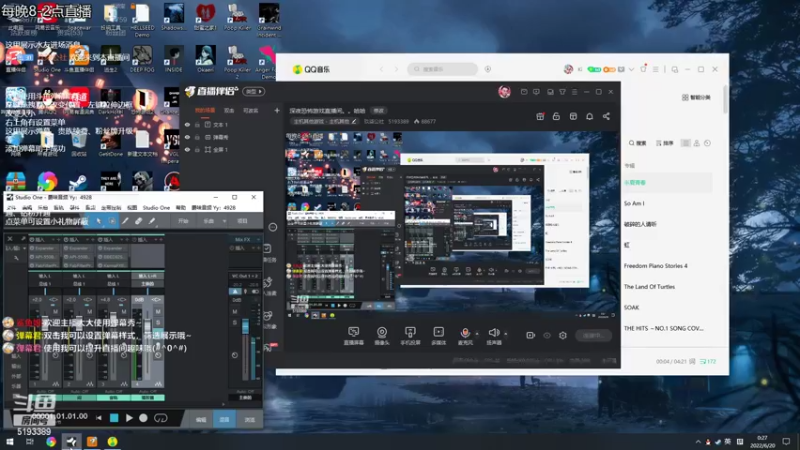Click the microphone icon in streaming app
The image size is (800, 450).
coord(465,333)
